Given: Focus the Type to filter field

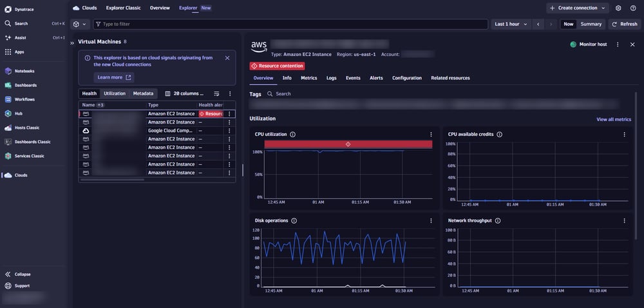Looking at the screenshot, I should [x=290, y=24].
